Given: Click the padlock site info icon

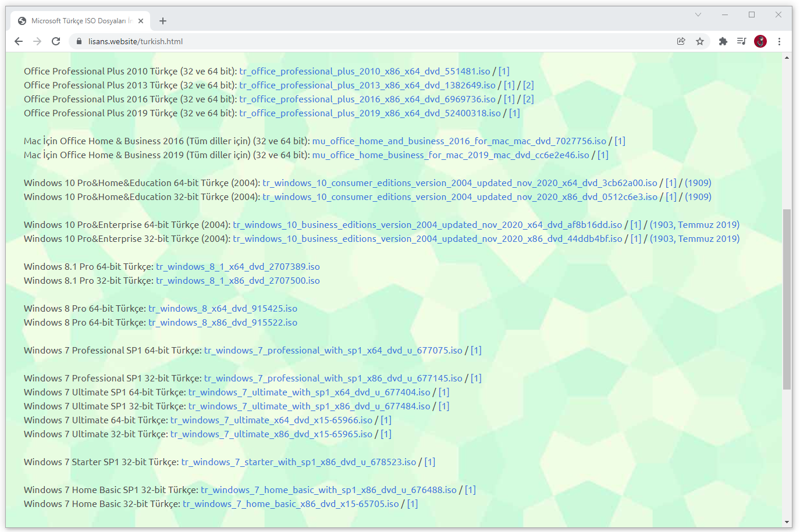Looking at the screenshot, I should (x=79, y=41).
